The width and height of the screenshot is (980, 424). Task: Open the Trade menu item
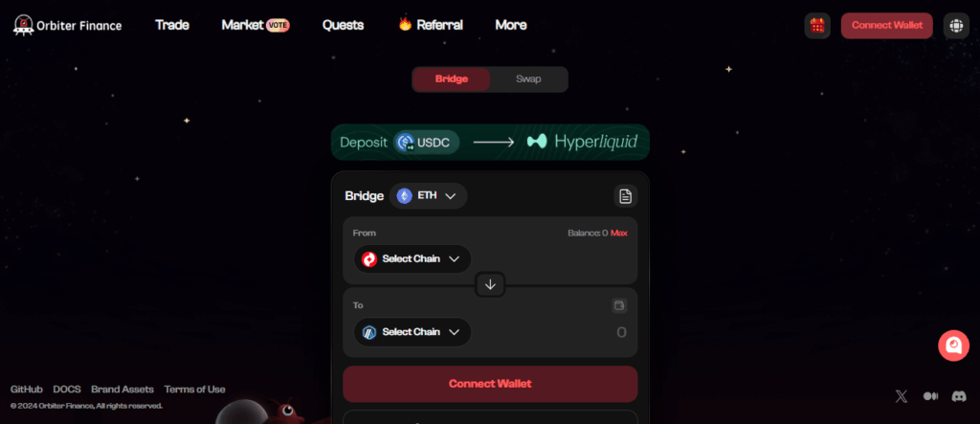[172, 25]
